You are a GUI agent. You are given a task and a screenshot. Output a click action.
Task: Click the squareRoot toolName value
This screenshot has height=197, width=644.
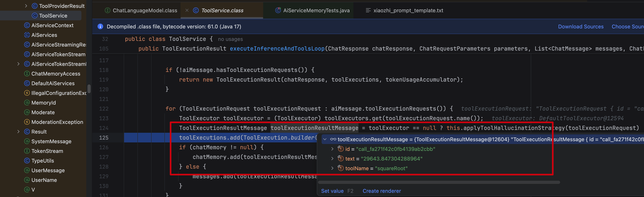(x=391, y=169)
